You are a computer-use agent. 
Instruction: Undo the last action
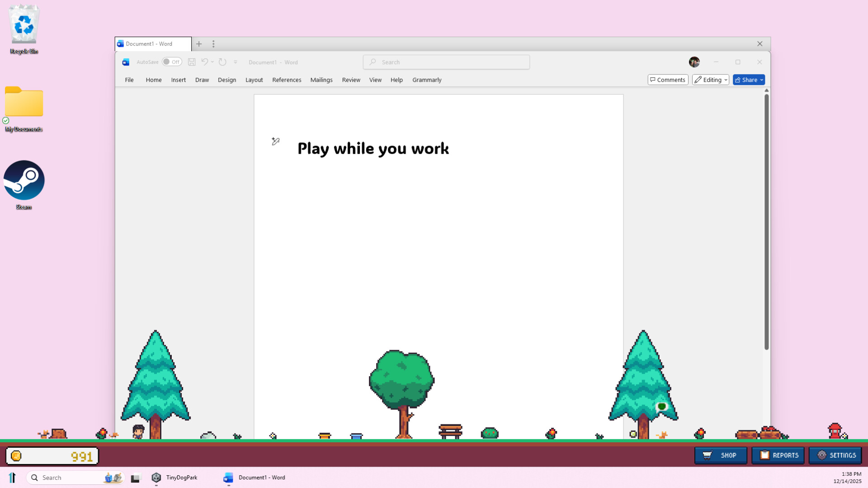204,62
